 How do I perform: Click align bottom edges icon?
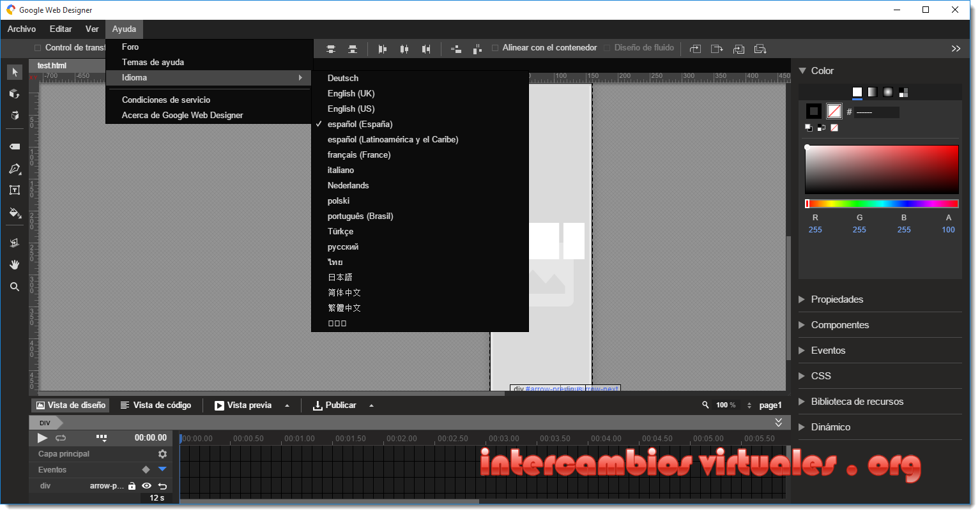pyautogui.click(x=353, y=49)
